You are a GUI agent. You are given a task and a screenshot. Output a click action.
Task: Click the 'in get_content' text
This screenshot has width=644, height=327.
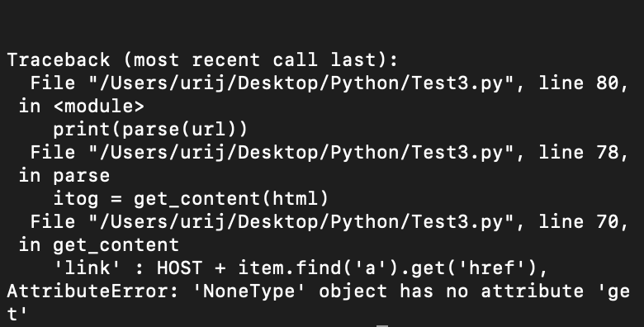tap(99, 245)
